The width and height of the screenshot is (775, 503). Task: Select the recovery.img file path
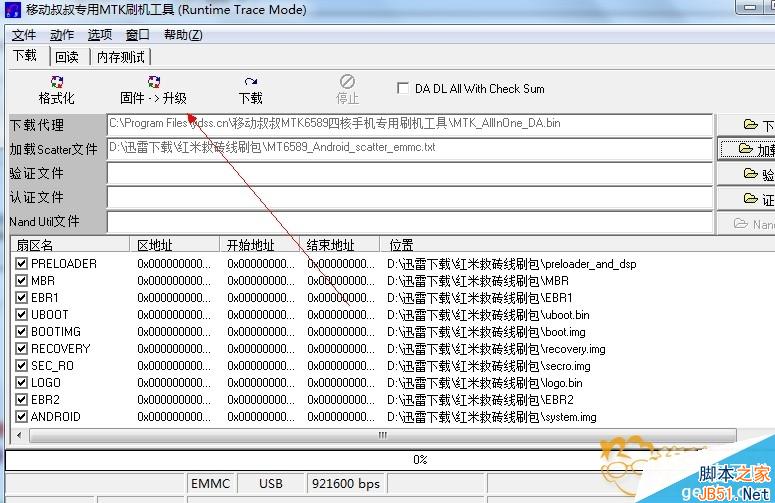[x=496, y=349]
